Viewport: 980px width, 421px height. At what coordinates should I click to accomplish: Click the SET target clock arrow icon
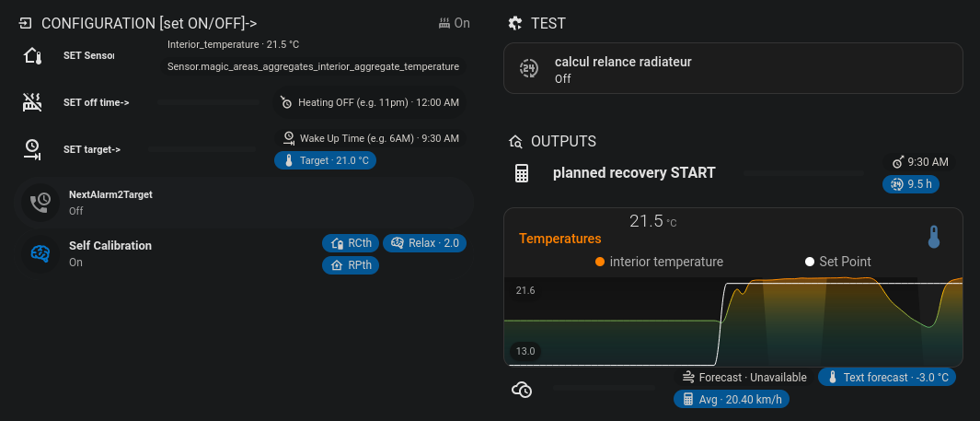click(x=32, y=149)
